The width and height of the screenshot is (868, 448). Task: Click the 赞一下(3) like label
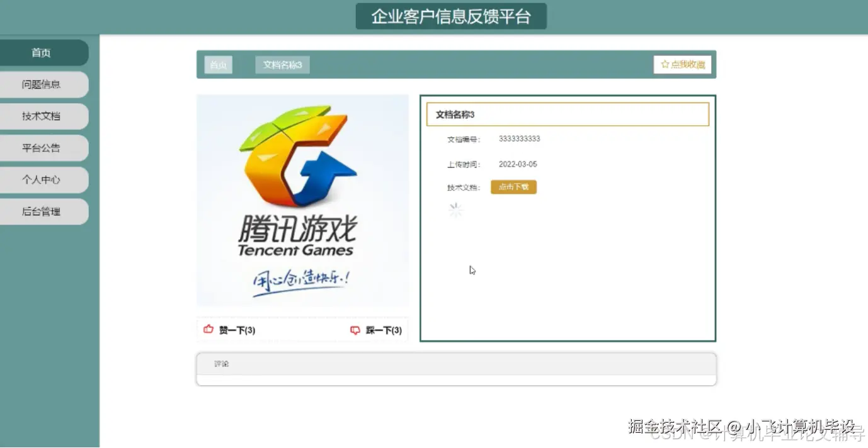237,330
